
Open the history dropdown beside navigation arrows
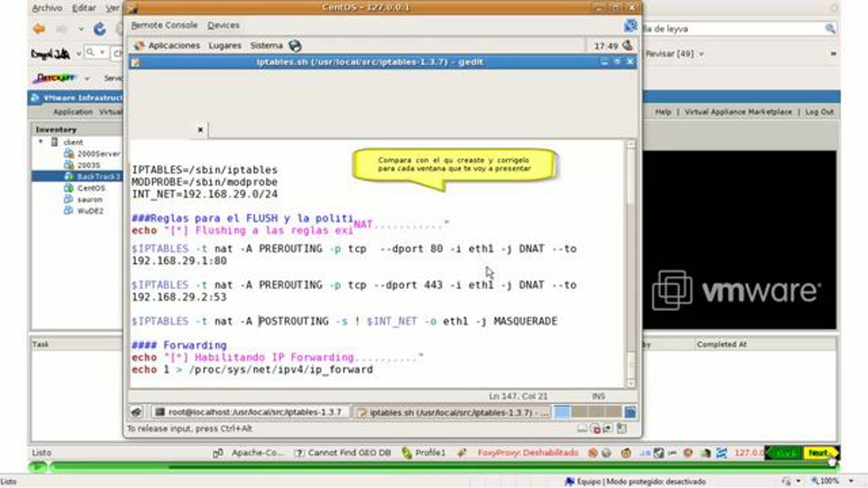click(x=81, y=29)
